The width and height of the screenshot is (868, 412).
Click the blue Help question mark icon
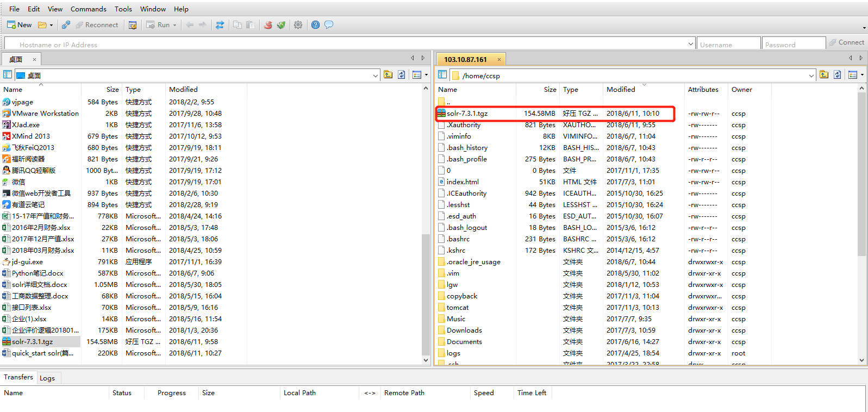click(315, 25)
